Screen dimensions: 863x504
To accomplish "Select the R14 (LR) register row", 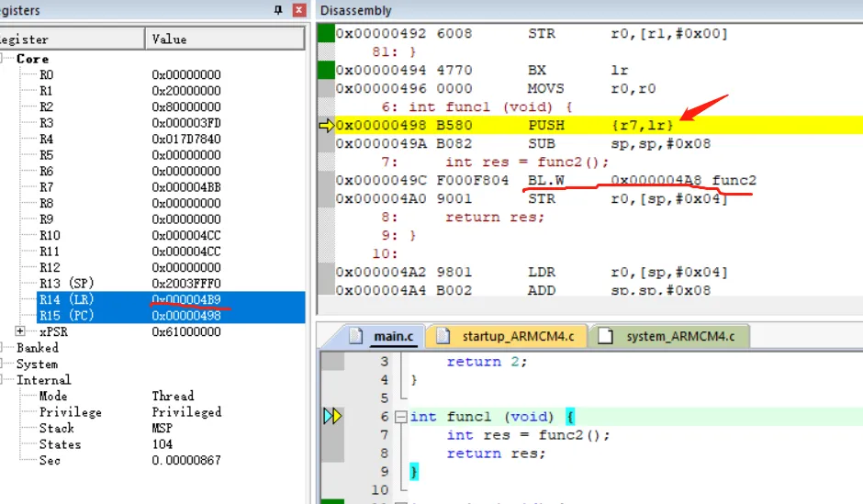I will 66,299.
